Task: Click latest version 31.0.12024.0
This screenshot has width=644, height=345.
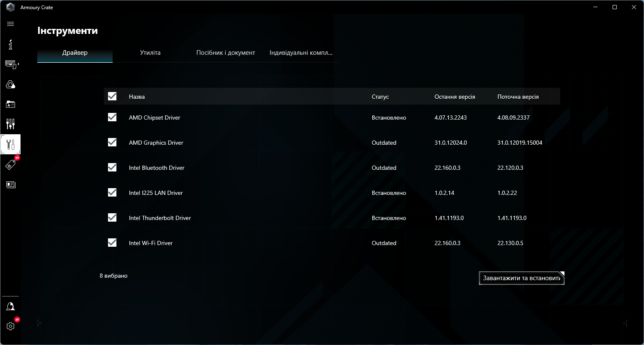Action: 451,143
